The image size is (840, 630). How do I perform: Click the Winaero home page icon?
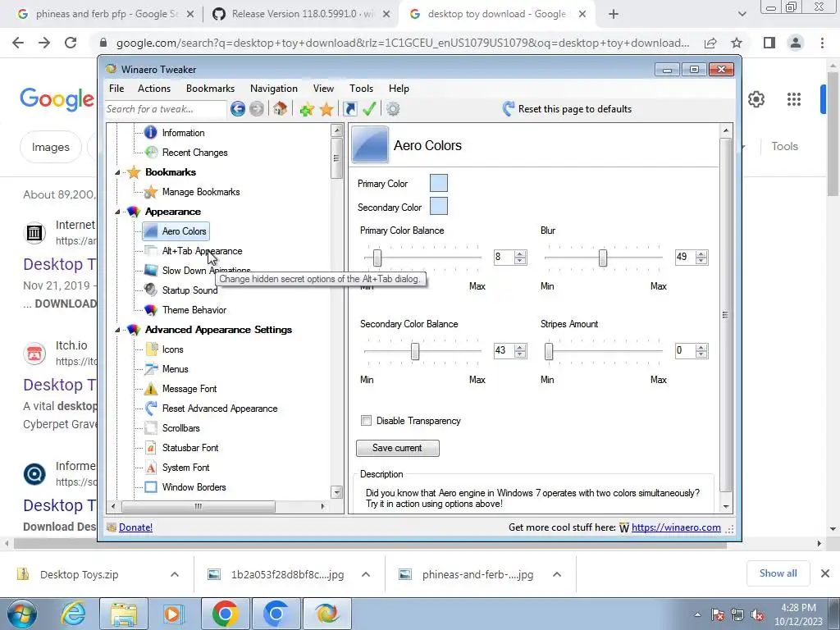click(280, 109)
